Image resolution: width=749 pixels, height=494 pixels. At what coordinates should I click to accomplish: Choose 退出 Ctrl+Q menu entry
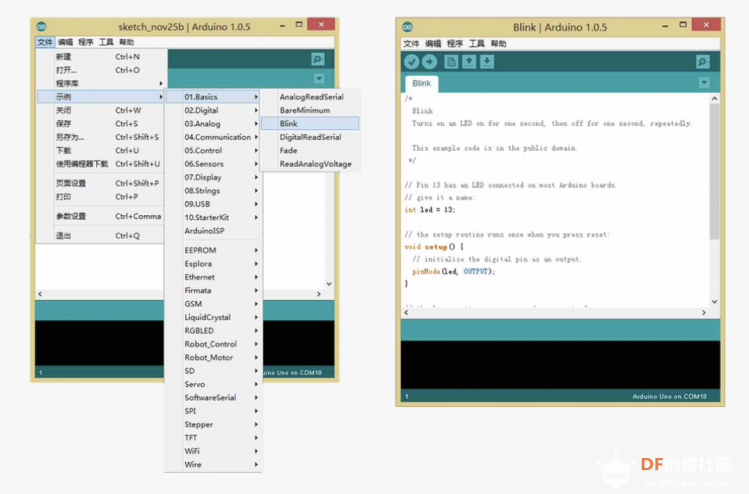click(x=101, y=236)
